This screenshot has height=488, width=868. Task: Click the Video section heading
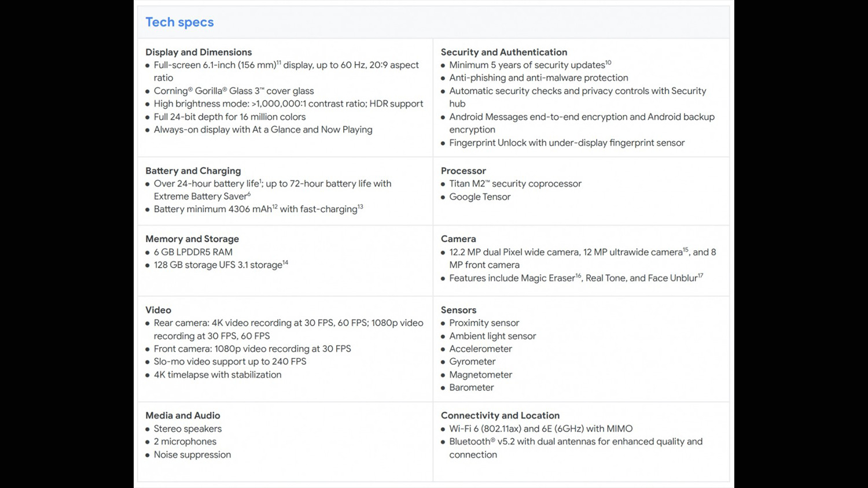(158, 310)
